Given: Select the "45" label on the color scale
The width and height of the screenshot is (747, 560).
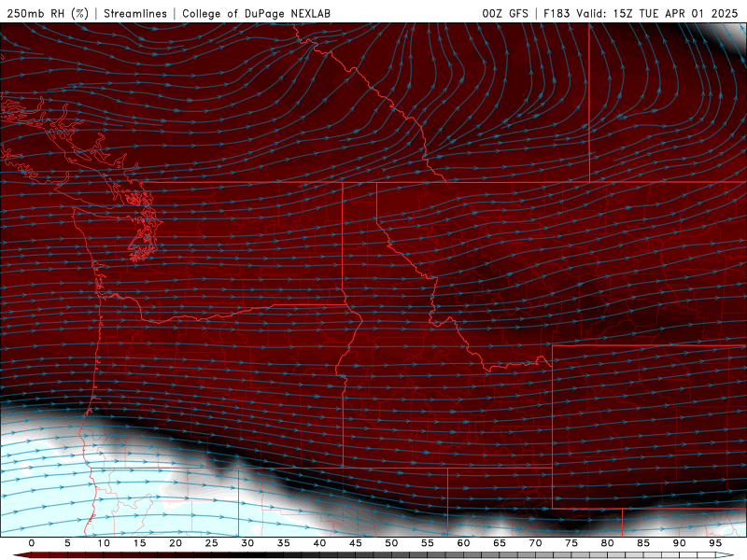Looking at the screenshot, I should tap(356, 543).
